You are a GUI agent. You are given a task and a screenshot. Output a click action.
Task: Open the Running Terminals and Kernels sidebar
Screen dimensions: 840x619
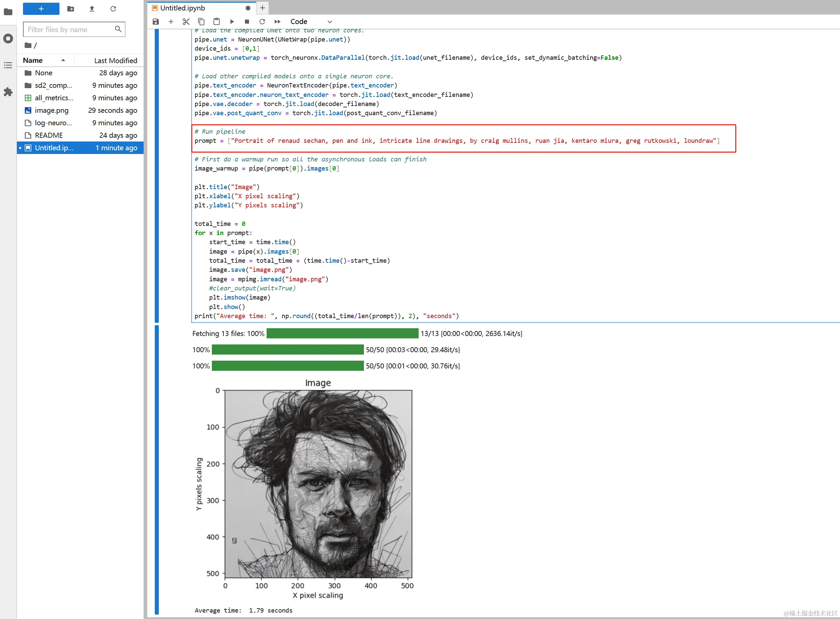(x=8, y=38)
